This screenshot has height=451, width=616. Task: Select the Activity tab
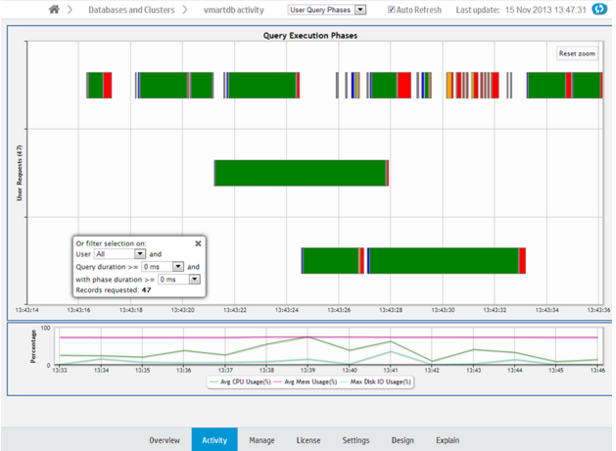214,440
